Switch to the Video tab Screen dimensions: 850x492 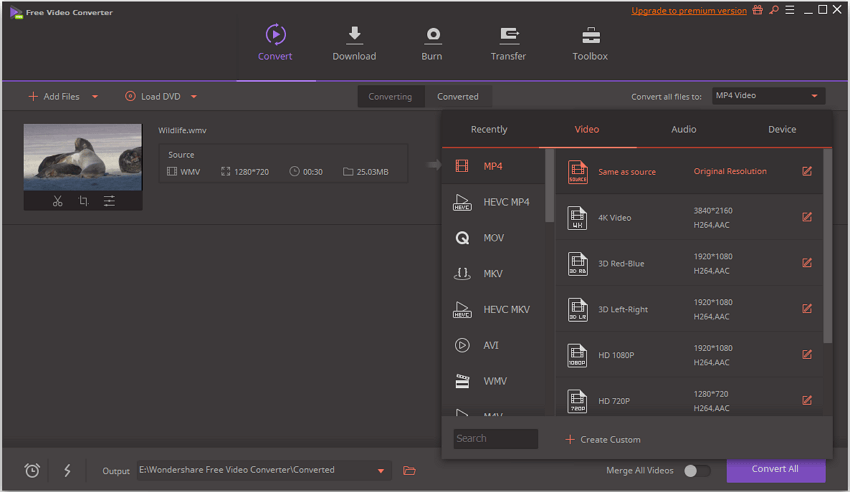pyautogui.click(x=587, y=130)
